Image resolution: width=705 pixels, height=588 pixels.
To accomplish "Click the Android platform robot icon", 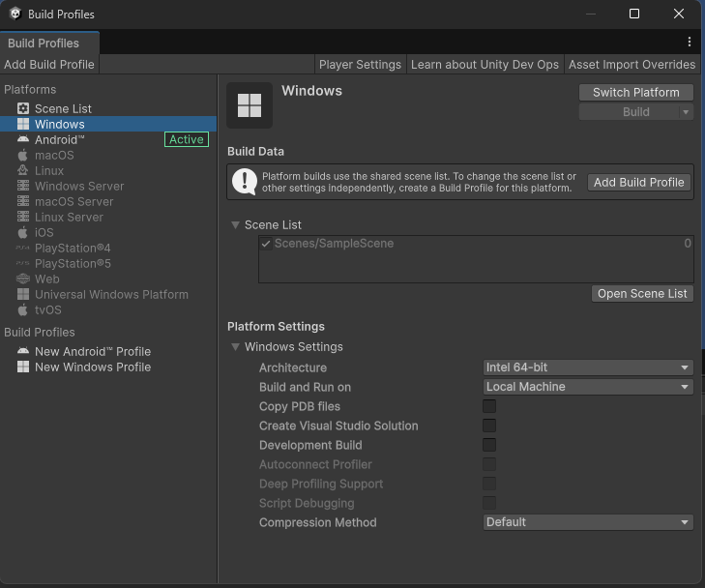I will 23,139.
